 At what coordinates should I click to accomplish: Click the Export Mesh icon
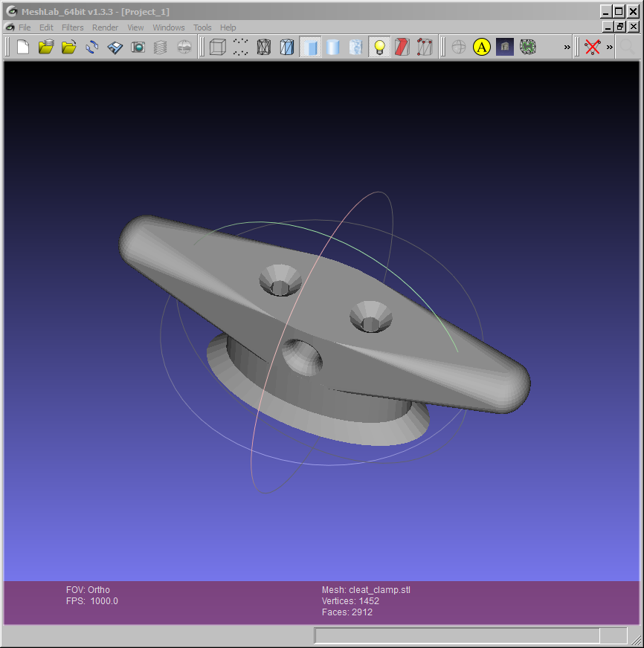pyautogui.click(x=115, y=48)
